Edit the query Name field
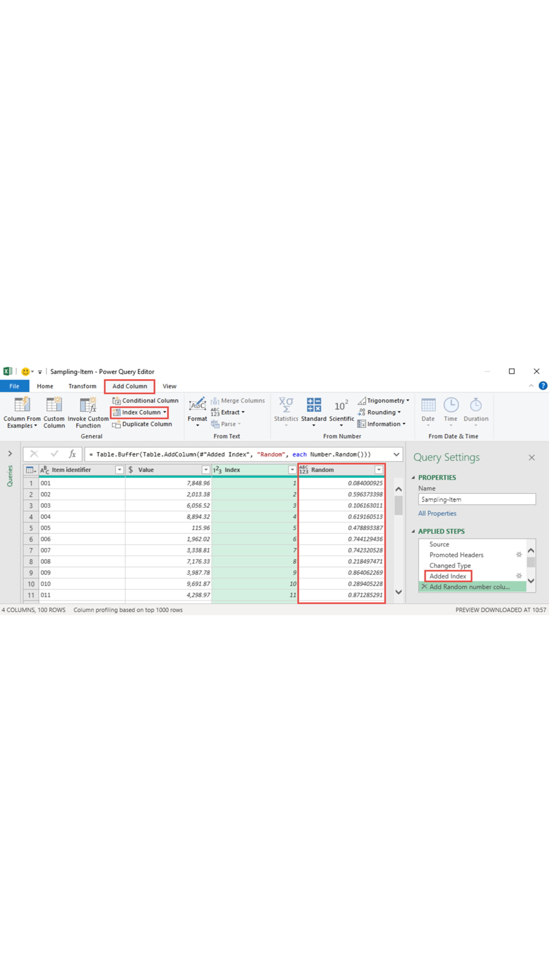This screenshot has width=551, height=980. [477, 499]
